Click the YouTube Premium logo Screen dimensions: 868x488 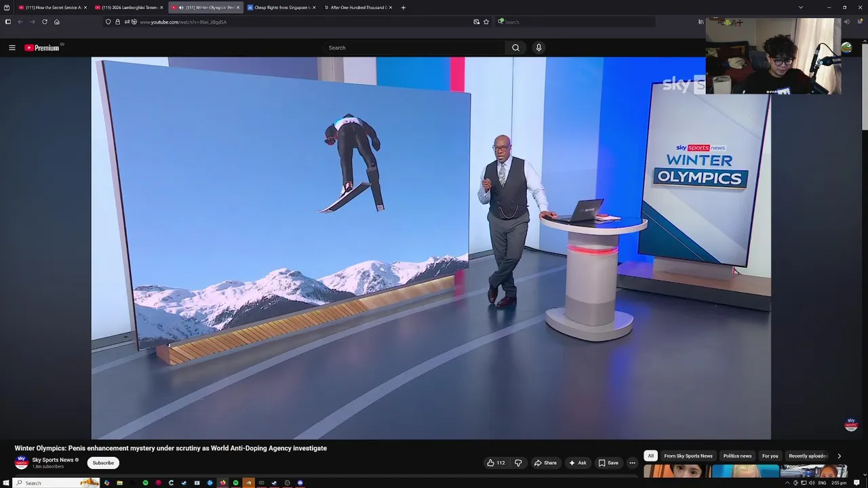[x=42, y=47]
